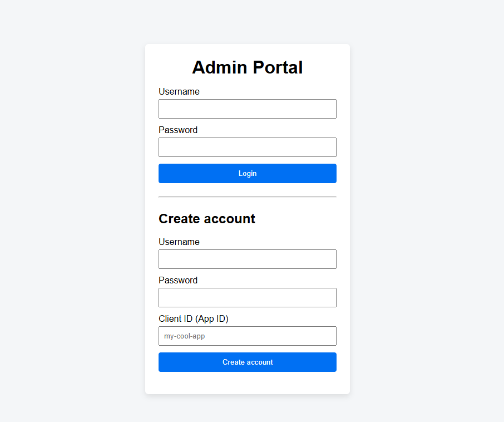Screen dimensions: 504x422
Task: Click the Admin Portal heading
Action: coord(247,67)
